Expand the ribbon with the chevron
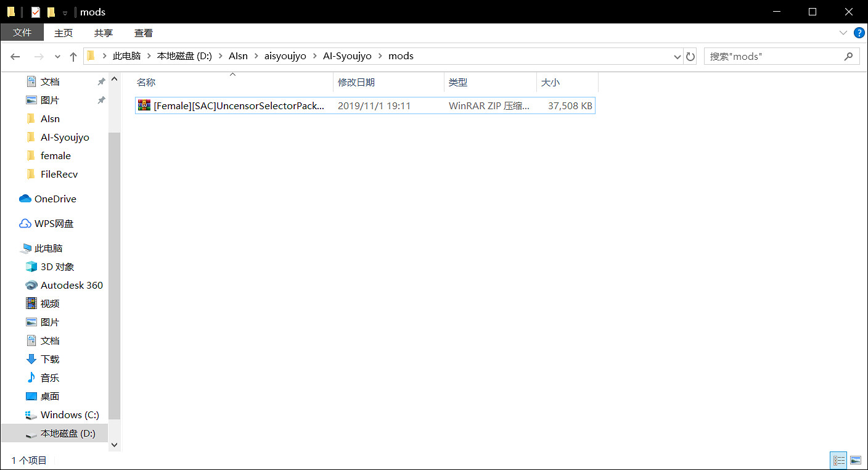The image size is (868, 470). point(843,32)
